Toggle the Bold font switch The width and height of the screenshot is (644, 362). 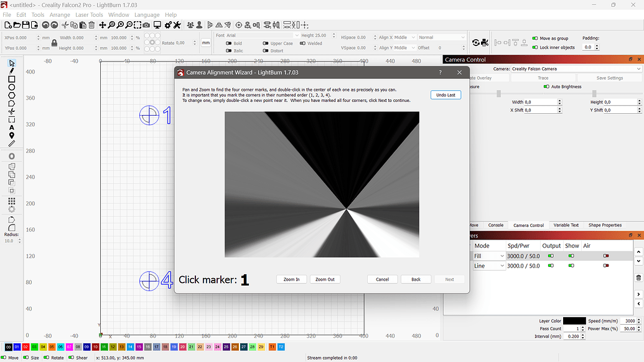pyautogui.click(x=229, y=43)
